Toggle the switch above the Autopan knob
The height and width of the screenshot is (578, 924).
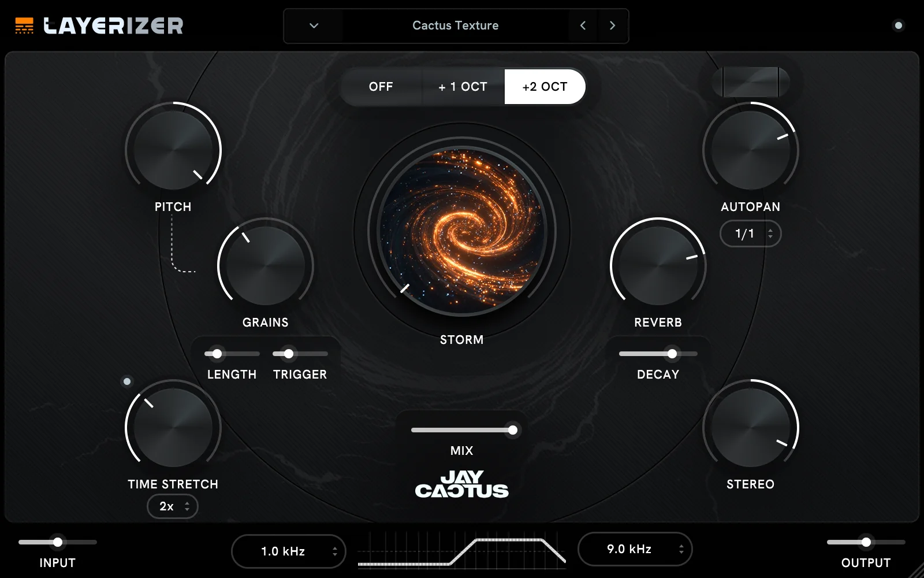pyautogui.click(x=751, y=82)
